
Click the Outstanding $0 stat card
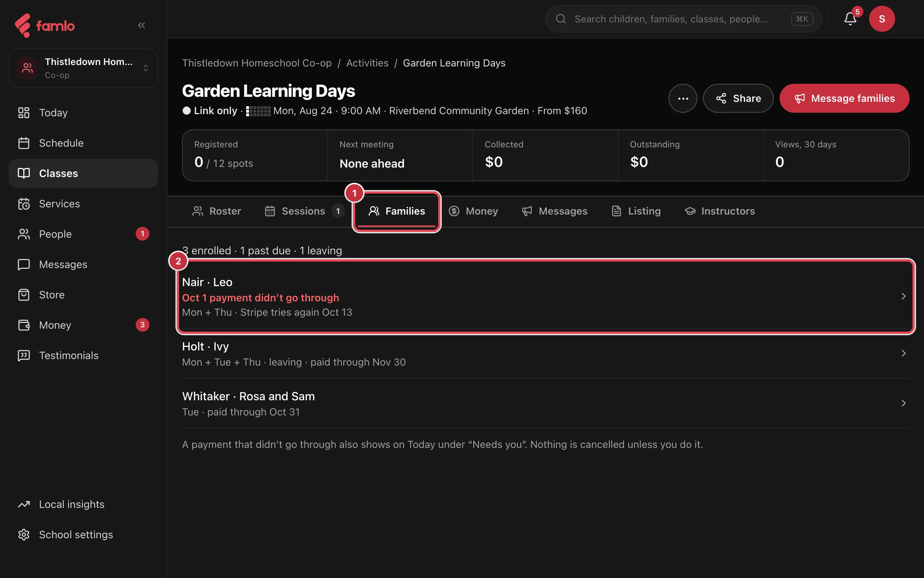(x=690, y=155)
